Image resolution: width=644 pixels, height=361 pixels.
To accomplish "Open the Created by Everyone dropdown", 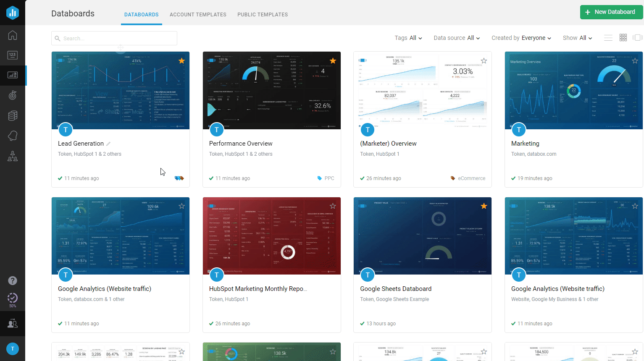I will pos(521,38).
